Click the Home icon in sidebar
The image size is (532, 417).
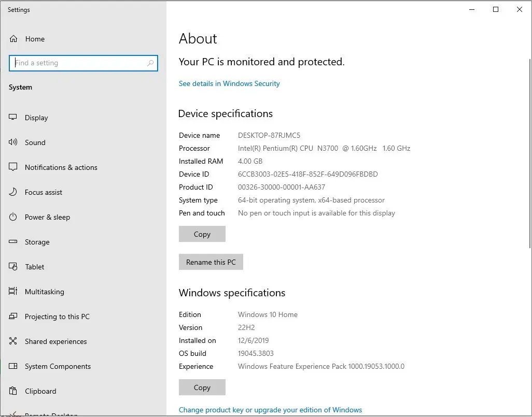coord(13,39)
